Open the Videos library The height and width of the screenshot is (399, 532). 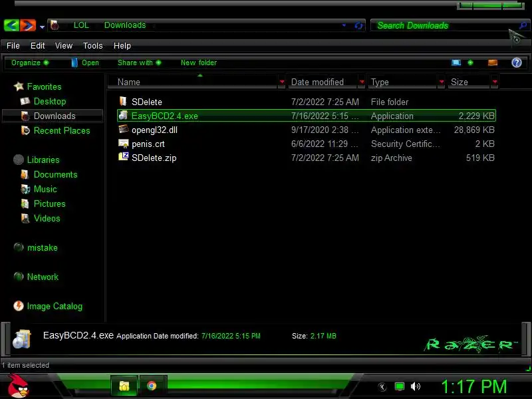[x=47, y=218]
